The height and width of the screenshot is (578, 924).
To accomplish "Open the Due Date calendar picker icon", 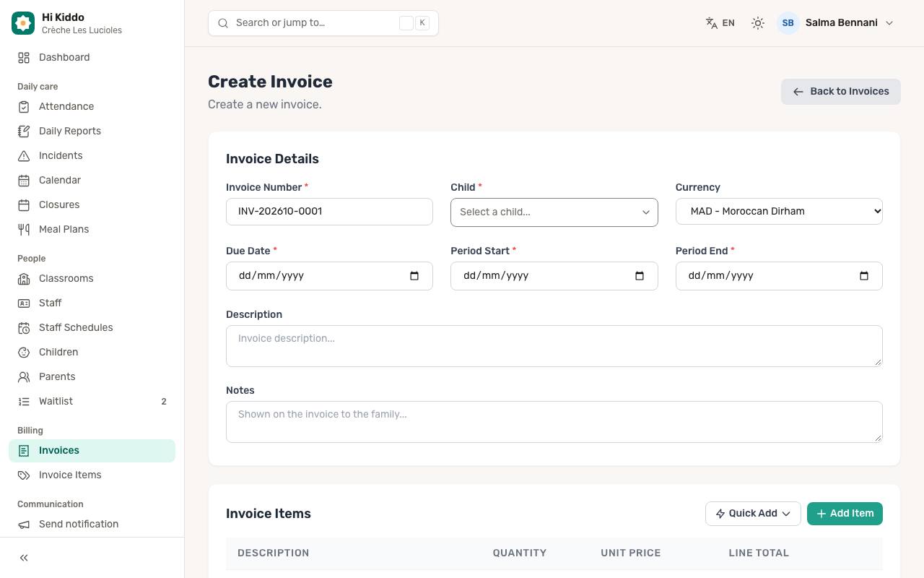I will (x=414, y=276).
